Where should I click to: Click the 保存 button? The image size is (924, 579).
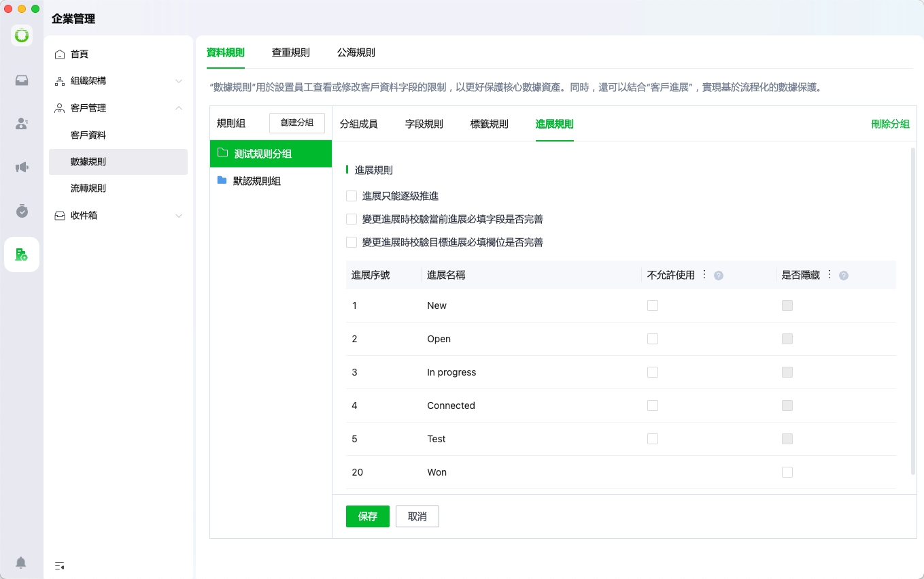tap(368, 516)
